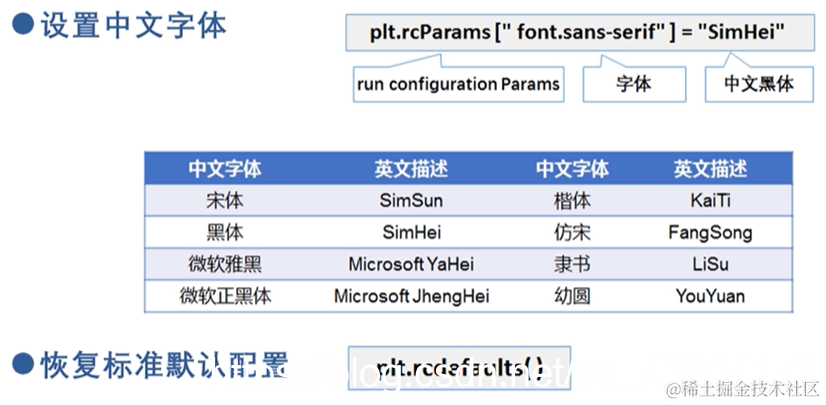Click the first 英文描述 column header
The height and width of the screenshot is (405, 826).
[x=411, y=169]
